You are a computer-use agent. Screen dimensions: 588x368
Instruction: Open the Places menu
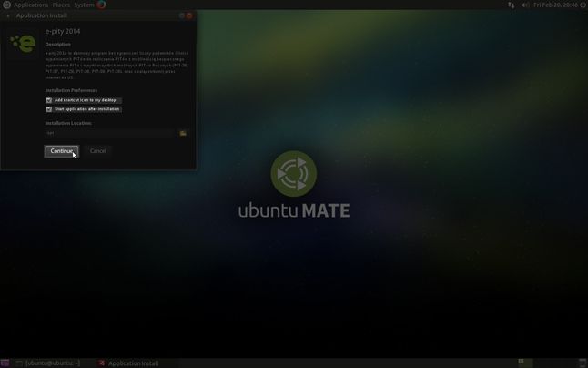61,5
